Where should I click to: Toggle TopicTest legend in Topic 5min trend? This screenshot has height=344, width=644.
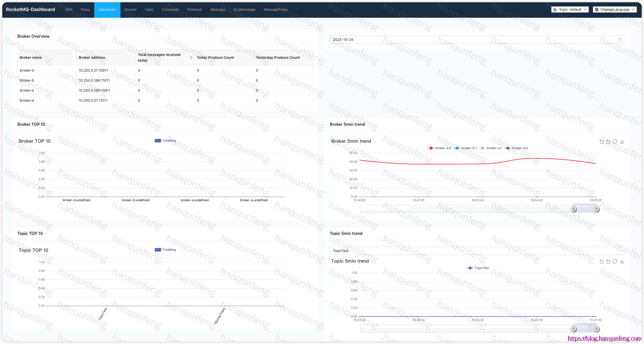click(478, 268)
